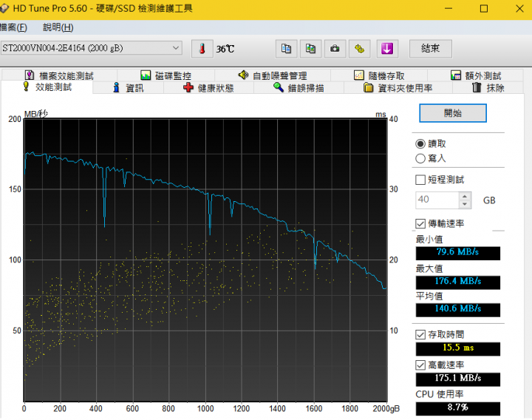Click the CPU usage 8.7% value
The image size is (532, 420).
[457, 407]
